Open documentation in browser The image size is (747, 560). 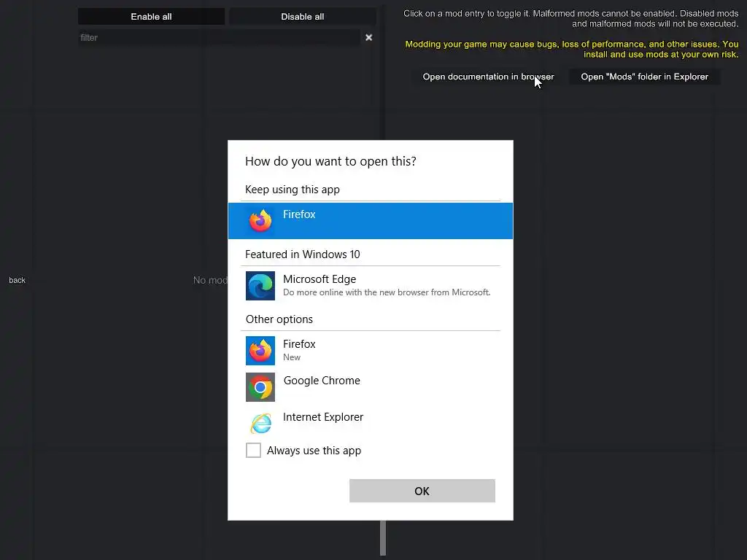(x=488, y=77)
